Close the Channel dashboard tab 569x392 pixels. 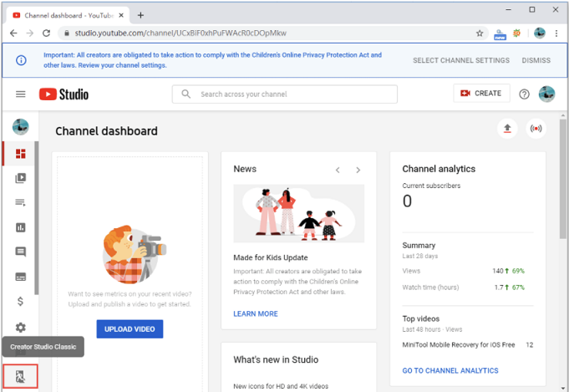(x=121, y=15)
